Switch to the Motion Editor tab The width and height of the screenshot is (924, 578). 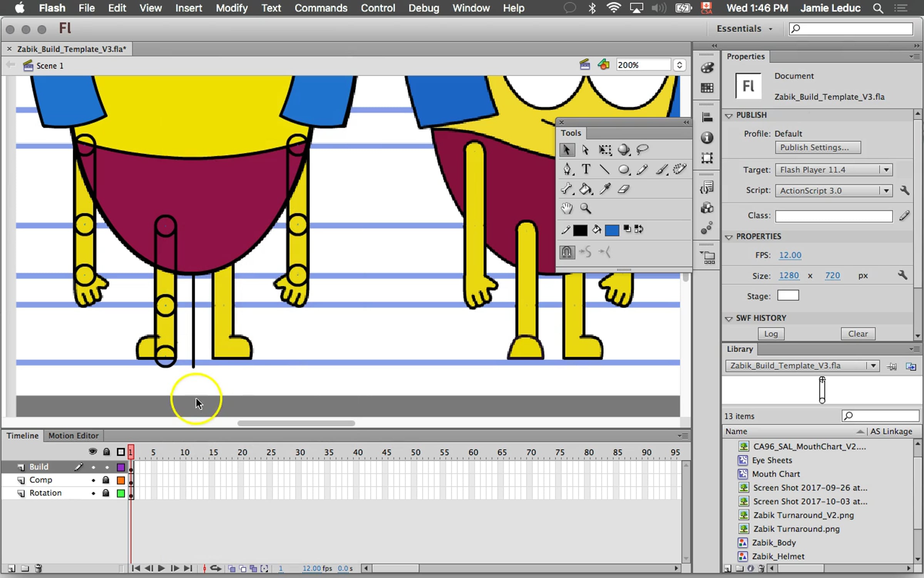[x=73, y=436]
